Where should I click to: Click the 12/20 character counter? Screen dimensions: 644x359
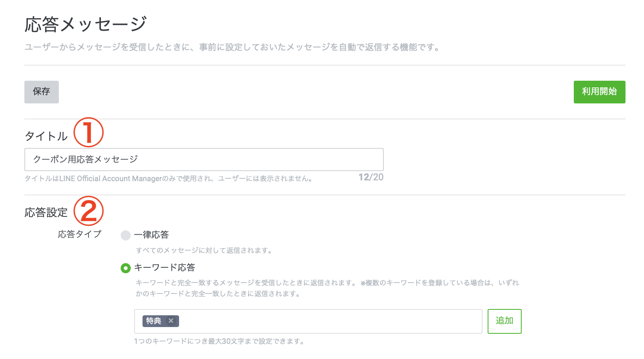(371, 177)
